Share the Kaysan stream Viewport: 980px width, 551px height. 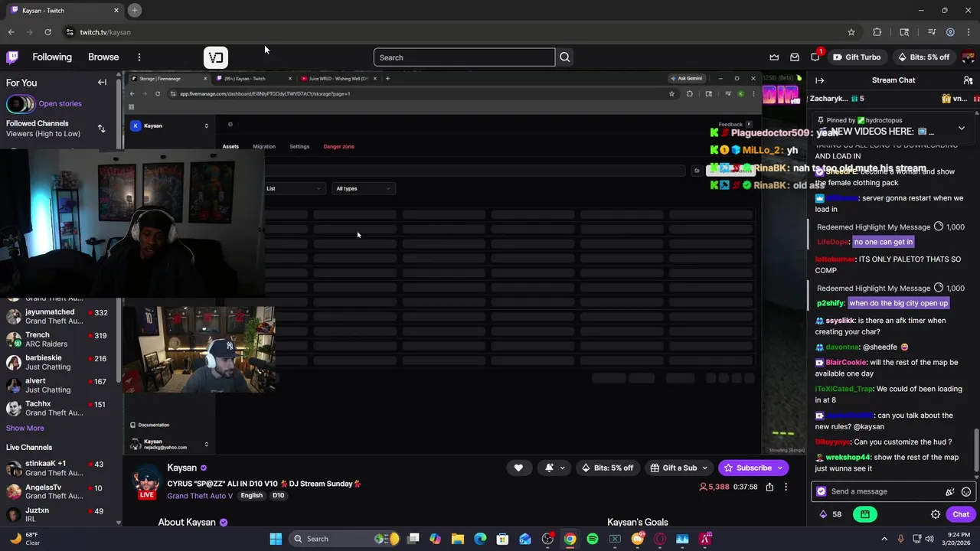[769, 487]
